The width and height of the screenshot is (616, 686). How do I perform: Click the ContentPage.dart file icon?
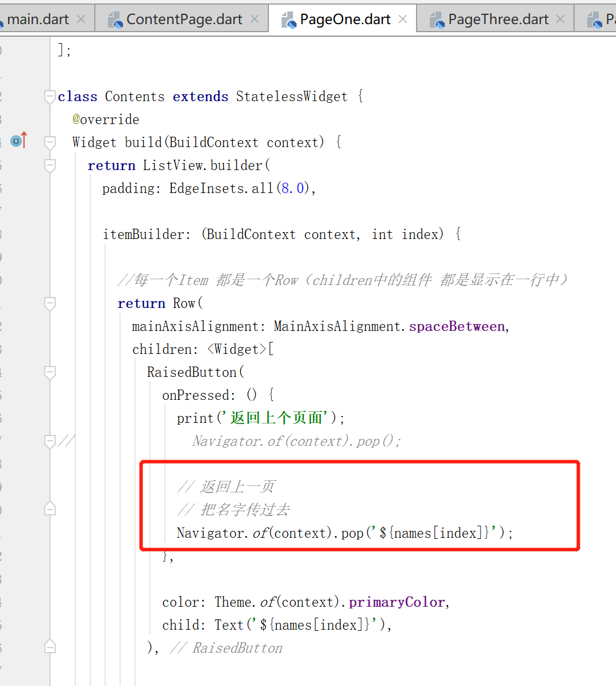point(115,20)
